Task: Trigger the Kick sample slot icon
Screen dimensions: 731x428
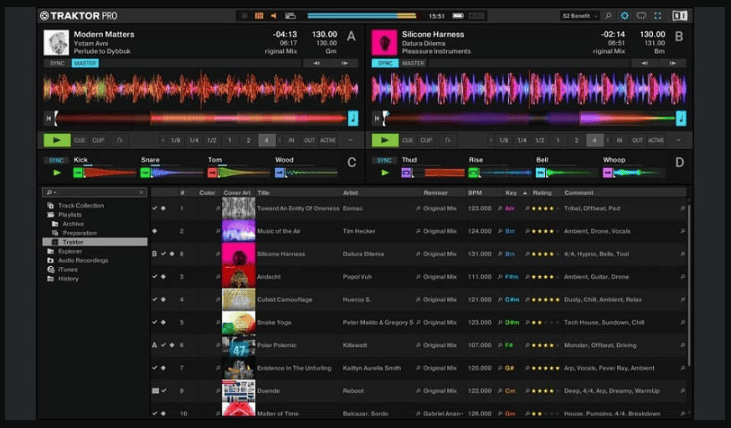Action: [x=78, y=173]
